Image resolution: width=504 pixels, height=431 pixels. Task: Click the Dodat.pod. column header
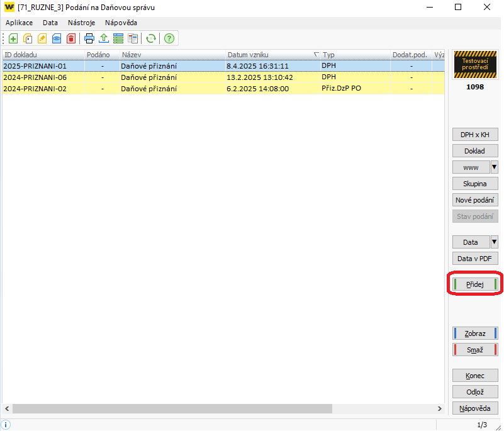[x=412, y=55]
